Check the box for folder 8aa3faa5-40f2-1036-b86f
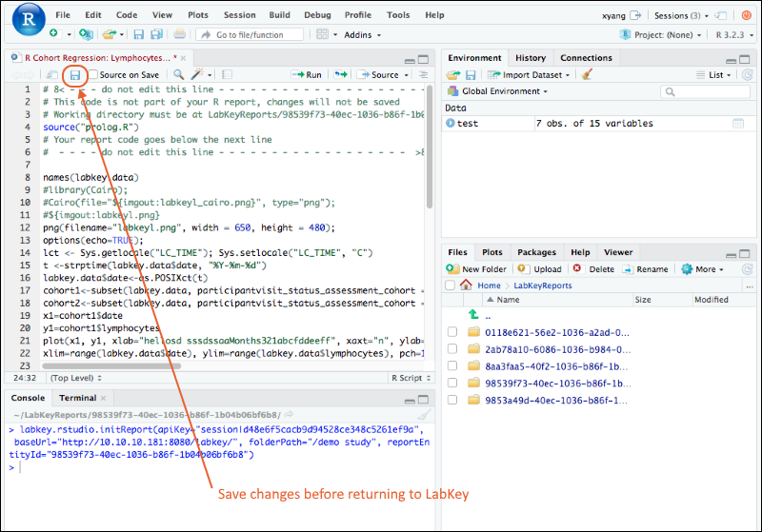 tap(451, 366)
